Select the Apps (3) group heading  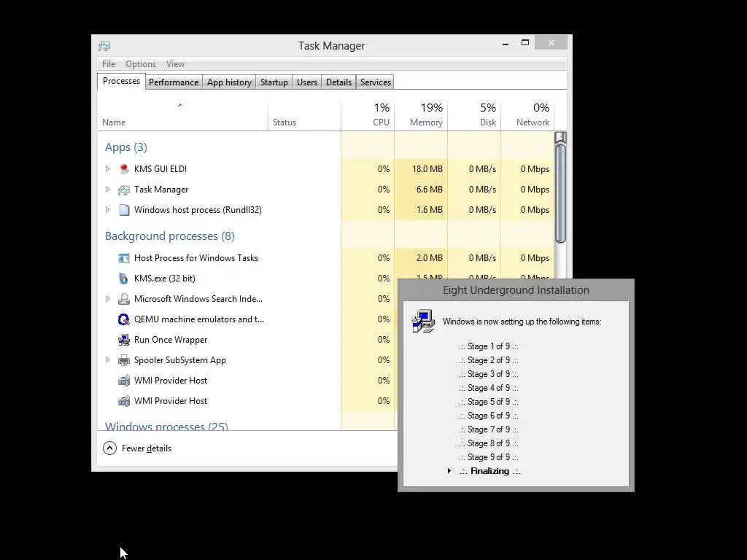(x=125, y=147)
